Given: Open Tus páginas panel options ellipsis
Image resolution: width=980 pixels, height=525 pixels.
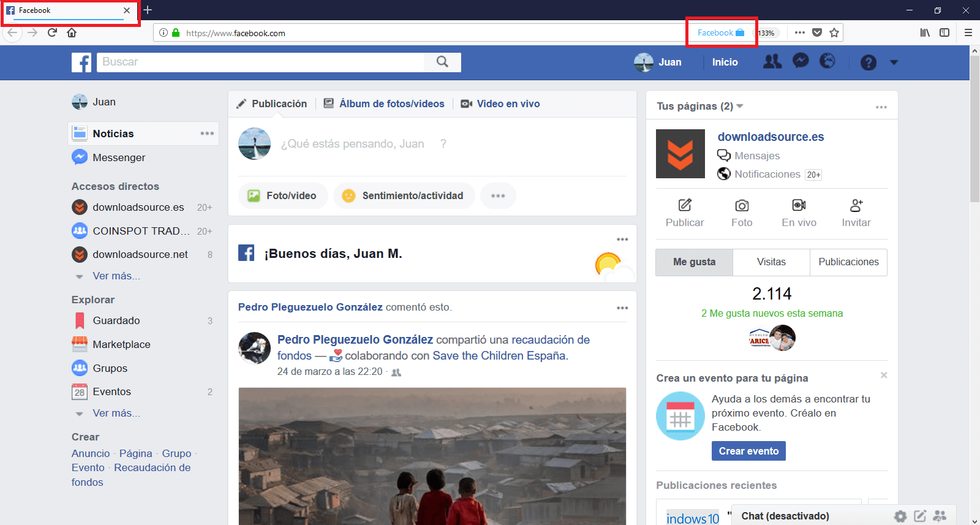Looking at the screenshot, I should (x=881, y=107).
